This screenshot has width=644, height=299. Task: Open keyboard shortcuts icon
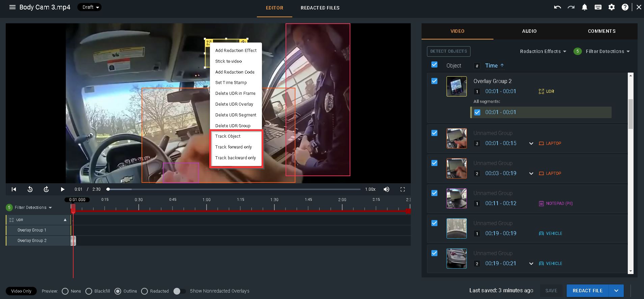pos(598,7)
